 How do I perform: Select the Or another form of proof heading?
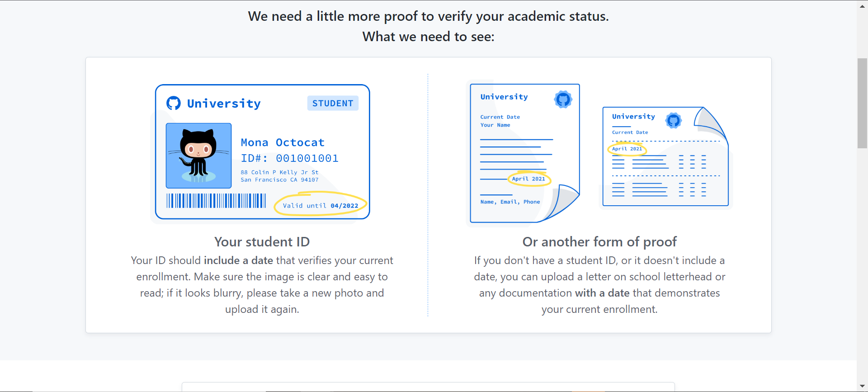coord(599,241)
